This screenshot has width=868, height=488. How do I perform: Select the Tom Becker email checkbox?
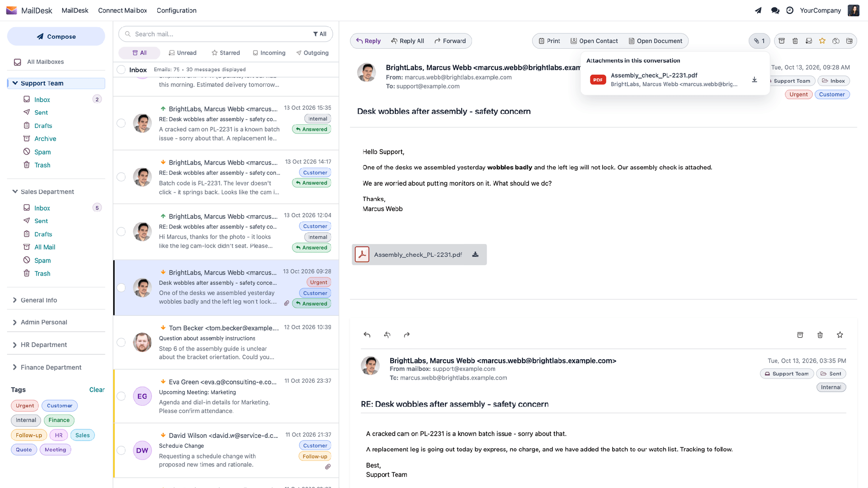(x=121, y=343)
